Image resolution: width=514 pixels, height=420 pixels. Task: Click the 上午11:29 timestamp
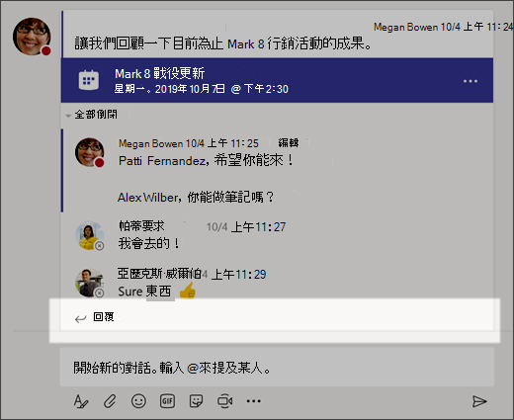click(238, 275)
